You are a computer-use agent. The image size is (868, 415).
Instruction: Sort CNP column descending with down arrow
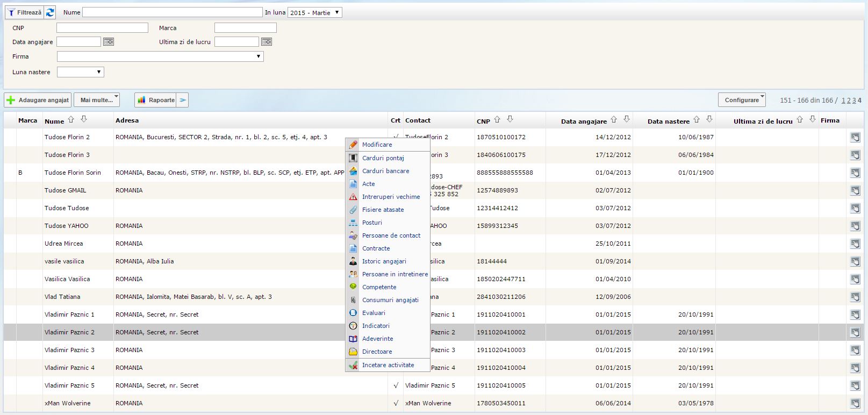coord(510,119)
